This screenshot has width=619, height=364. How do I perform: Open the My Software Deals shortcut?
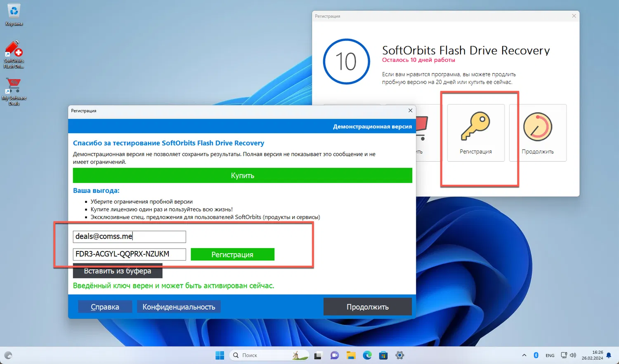click(x=14, y=87)
